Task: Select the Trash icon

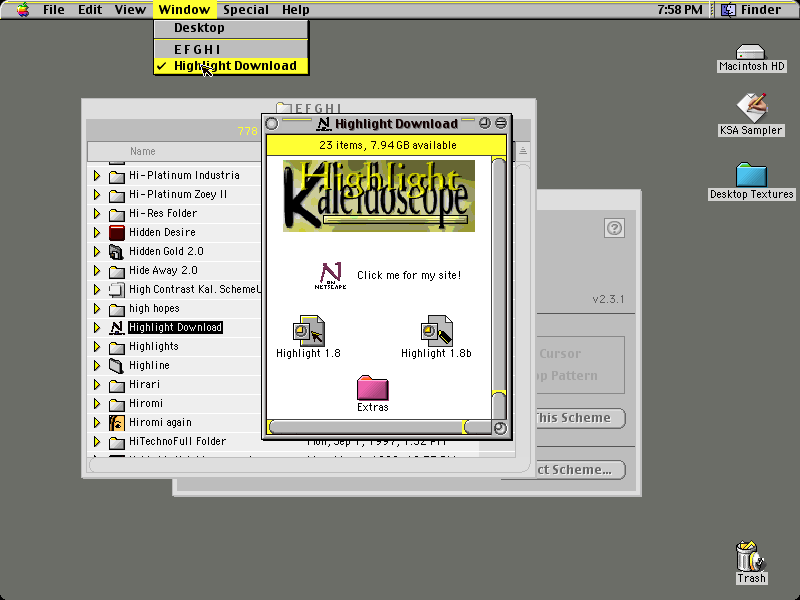Action: (x=751, y=556)
